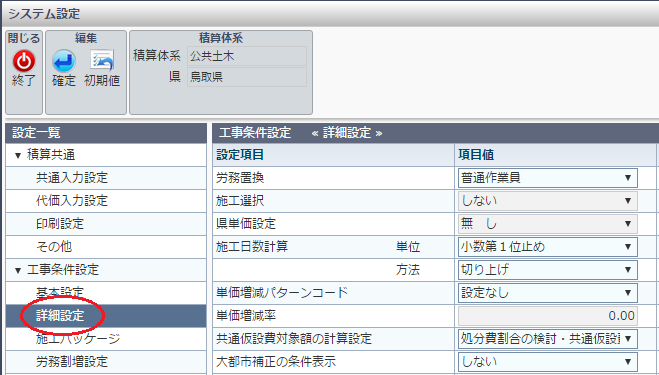Collapse the 積算共通 tree section
This screenshot has height=375, width=659.
pos(18,156)
